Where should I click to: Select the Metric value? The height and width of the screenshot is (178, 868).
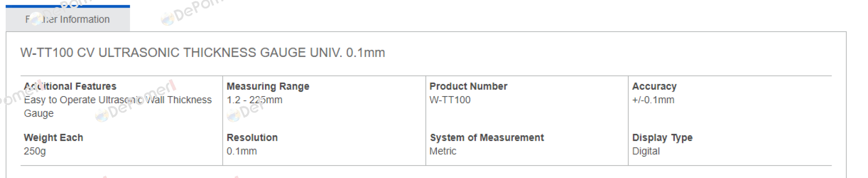pyautogui.click(x=443, y=151)
